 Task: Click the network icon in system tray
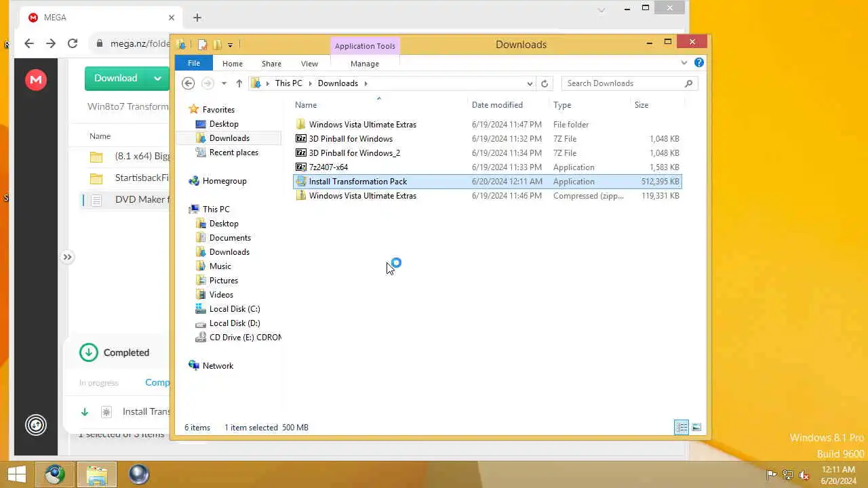[x=788, y=475]
